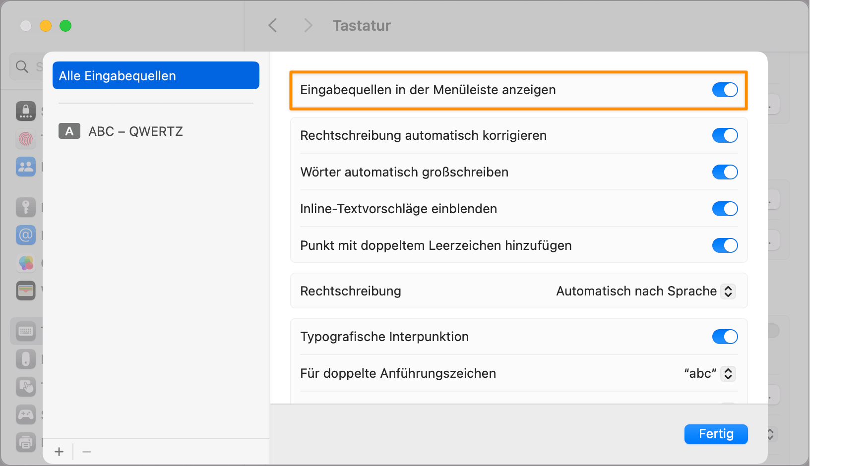Select the Users & Groups sidebar icon
The image size is (868, 466).
coord(25,167)
